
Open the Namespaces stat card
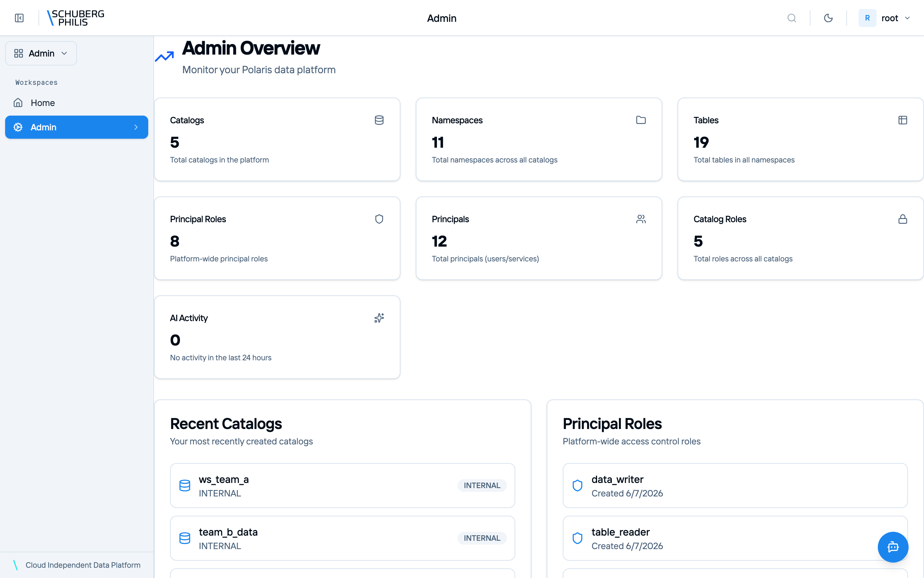pyautogui.click(x=539, y=140)
